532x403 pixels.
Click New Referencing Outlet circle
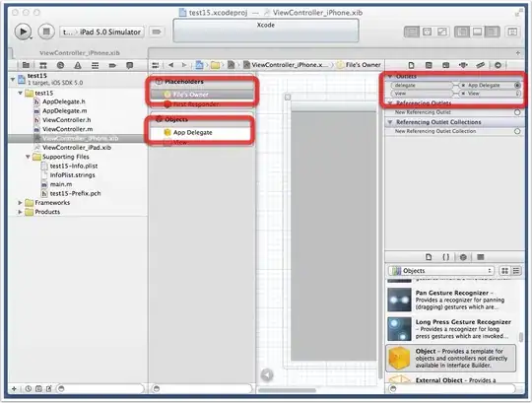pos(517,112)
